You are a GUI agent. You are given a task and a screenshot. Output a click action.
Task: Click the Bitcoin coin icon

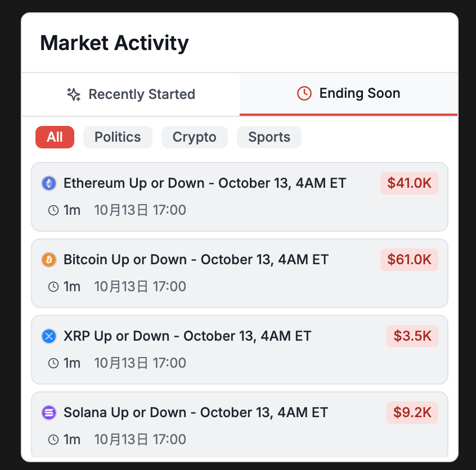[x=49, y=259]
